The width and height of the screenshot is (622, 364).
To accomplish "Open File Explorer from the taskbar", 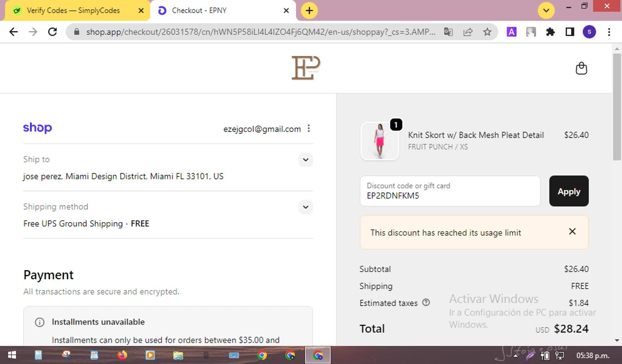I will coord(178,355).
